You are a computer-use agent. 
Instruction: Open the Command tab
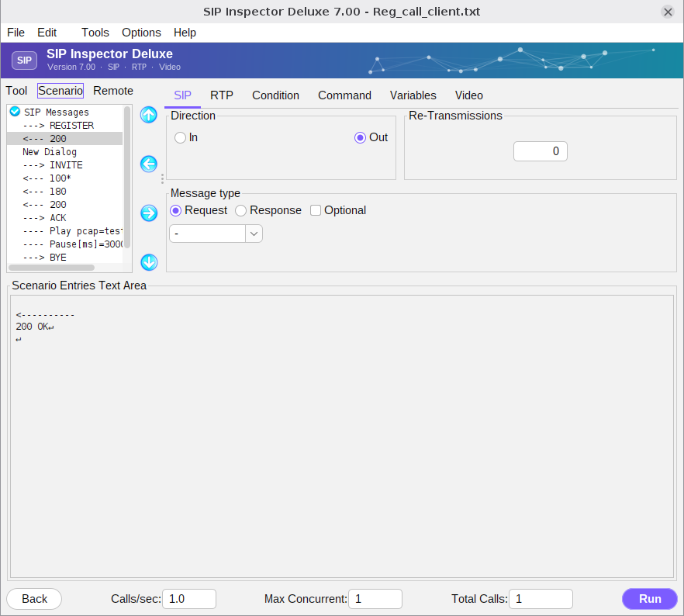click(x=344, y=95)
